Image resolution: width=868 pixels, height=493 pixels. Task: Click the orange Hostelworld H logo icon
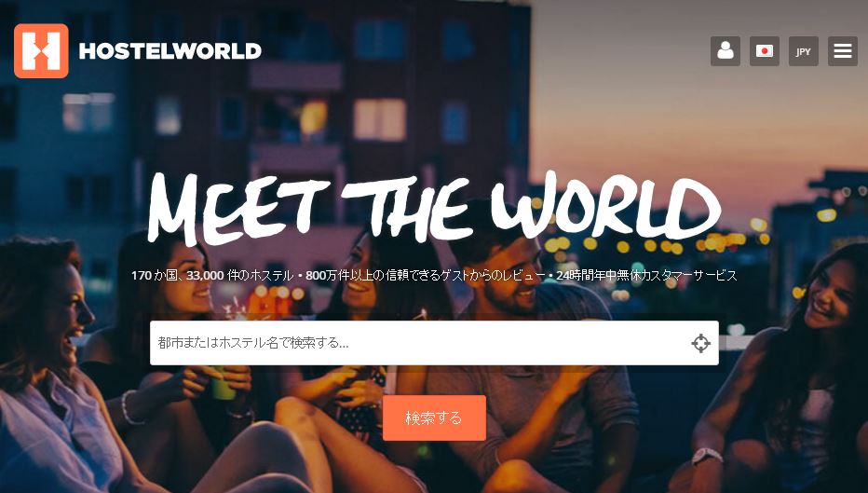pos(41,51)
